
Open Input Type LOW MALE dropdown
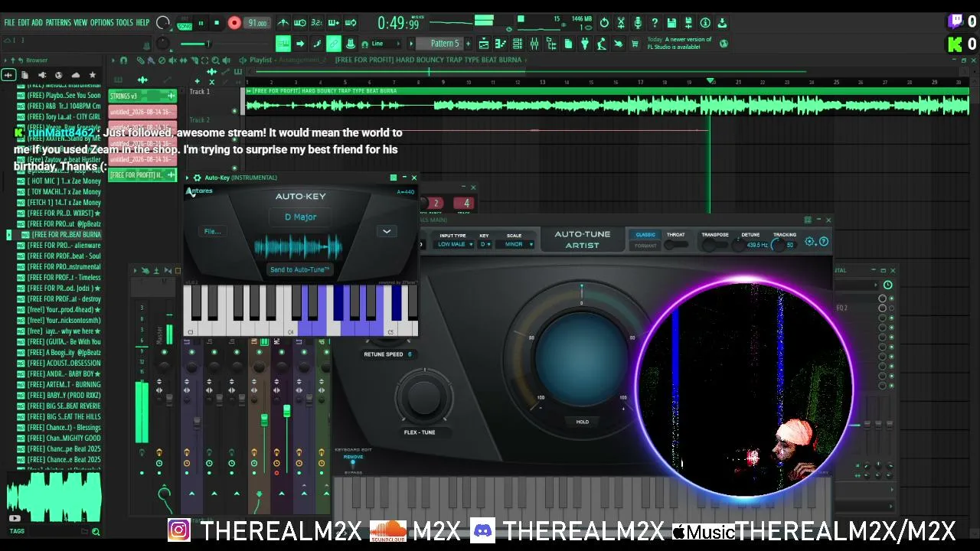click(453, 244)
